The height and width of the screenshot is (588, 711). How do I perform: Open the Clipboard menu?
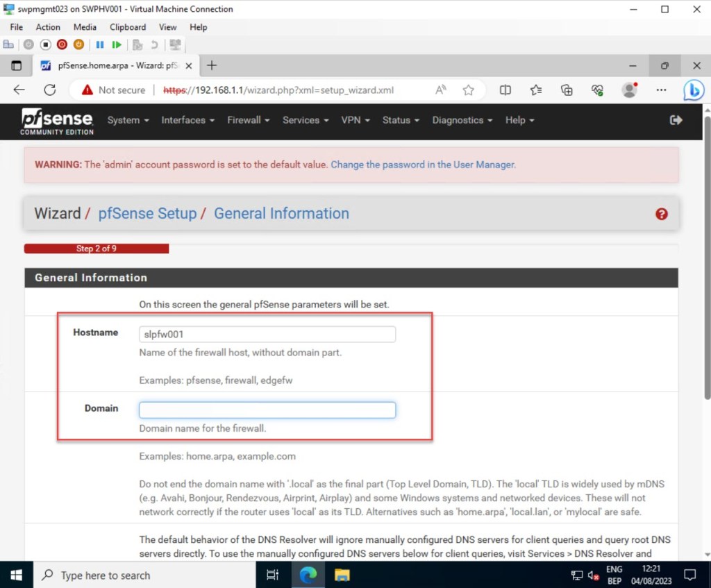(128, 27)
